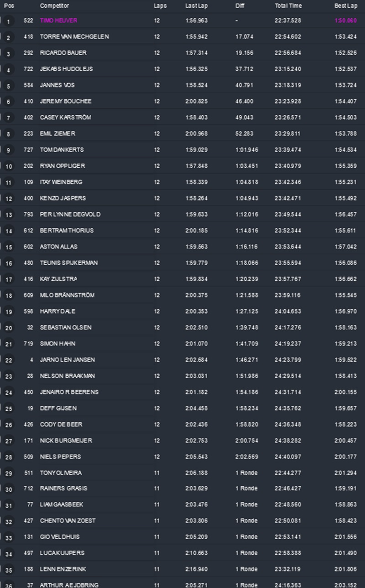This screenshot has width=365, height=588.
Task: Click the Pos column header
Action: (8, 6)
